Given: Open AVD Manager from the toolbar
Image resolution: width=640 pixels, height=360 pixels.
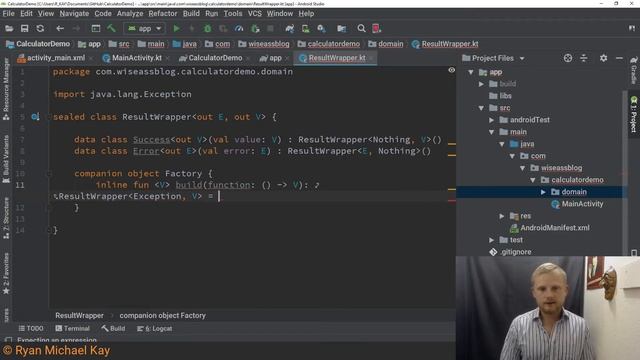Looking at the screenshot, I should pos(305,29).
